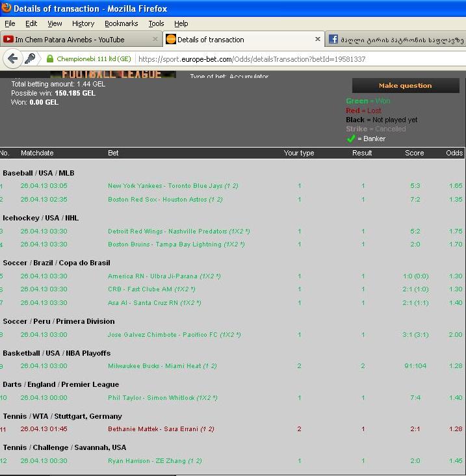The image size is (466, 476).
Task: Open the History menu
Action: [x=83, y=23]
